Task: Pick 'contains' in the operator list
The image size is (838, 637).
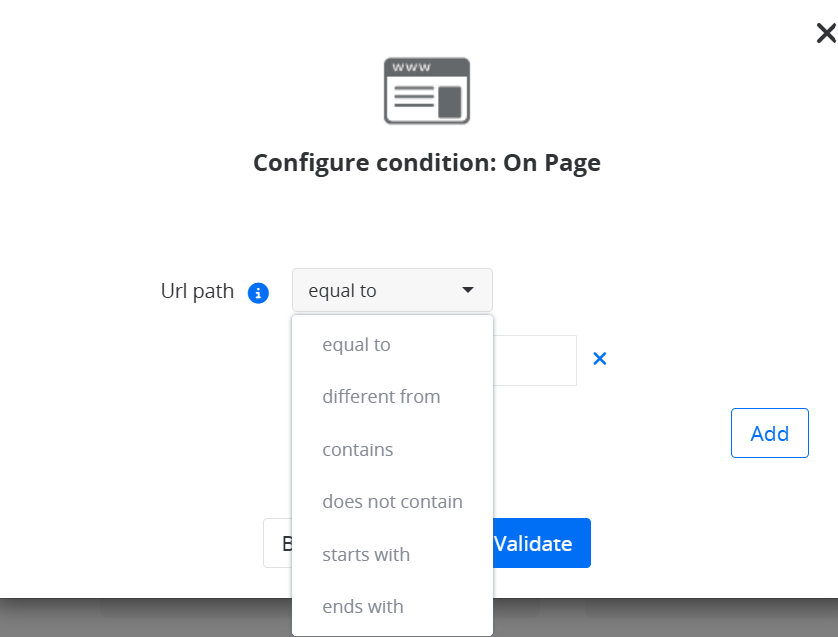Action: click(x=358, y=450)
